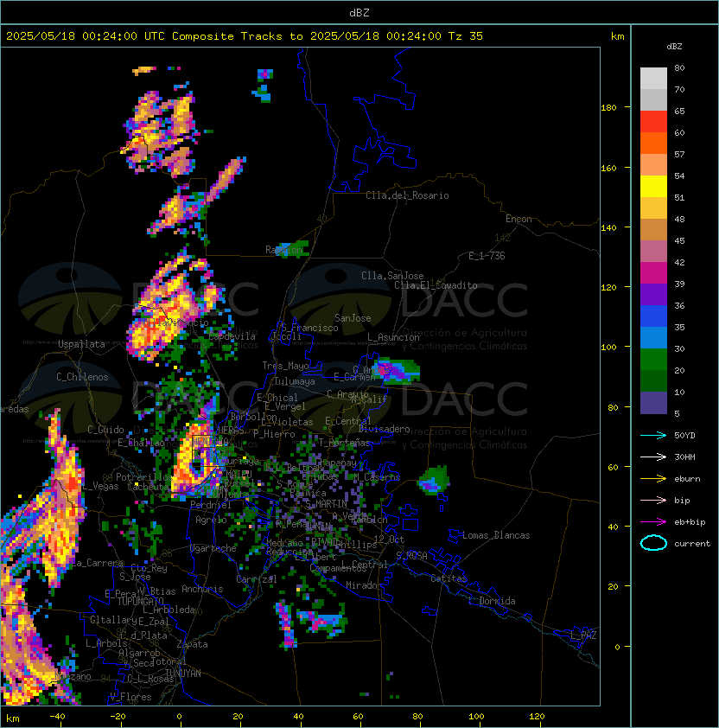Click the cyan 'current' ellipse symbol
This screenshot has height=728, width=719.
(x=653, y=543)
